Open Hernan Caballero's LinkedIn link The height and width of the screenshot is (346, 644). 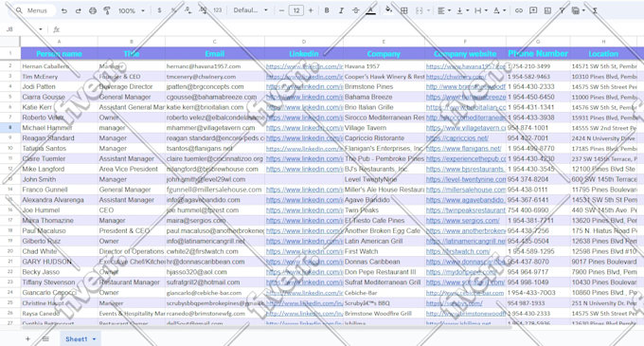pyautogui.click(x=304, y=66)
